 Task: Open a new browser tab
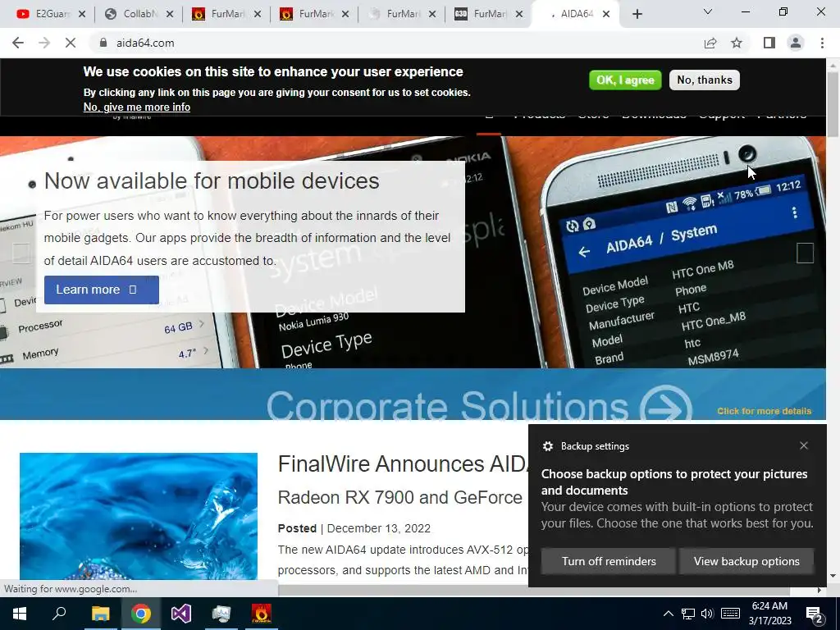click(x=637, y=15)
